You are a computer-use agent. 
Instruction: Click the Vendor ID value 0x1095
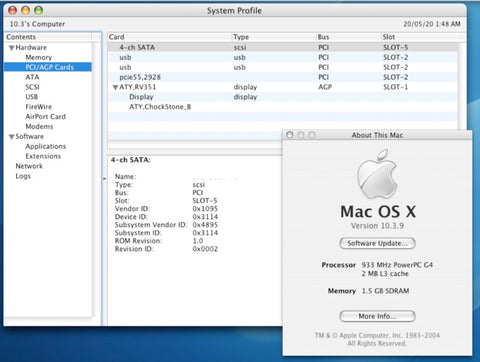click(205, 209)
